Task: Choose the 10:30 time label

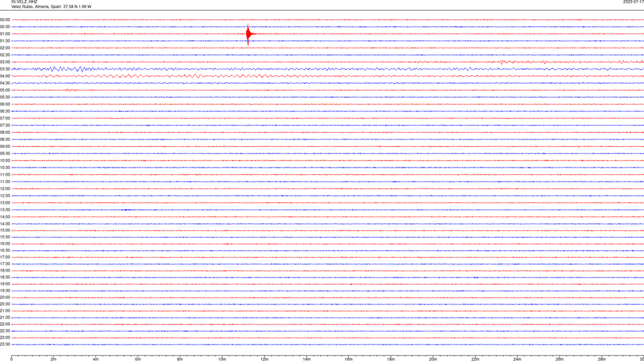Action: click(x=5, y=168)
